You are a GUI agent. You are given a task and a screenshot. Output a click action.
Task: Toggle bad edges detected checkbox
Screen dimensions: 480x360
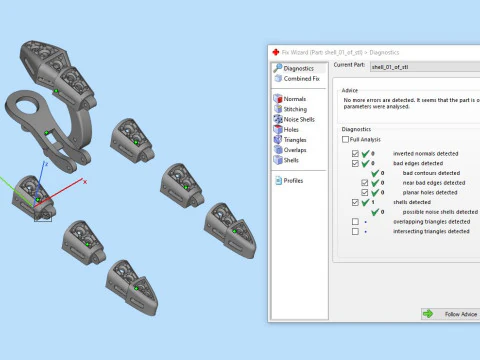point(355,163)
